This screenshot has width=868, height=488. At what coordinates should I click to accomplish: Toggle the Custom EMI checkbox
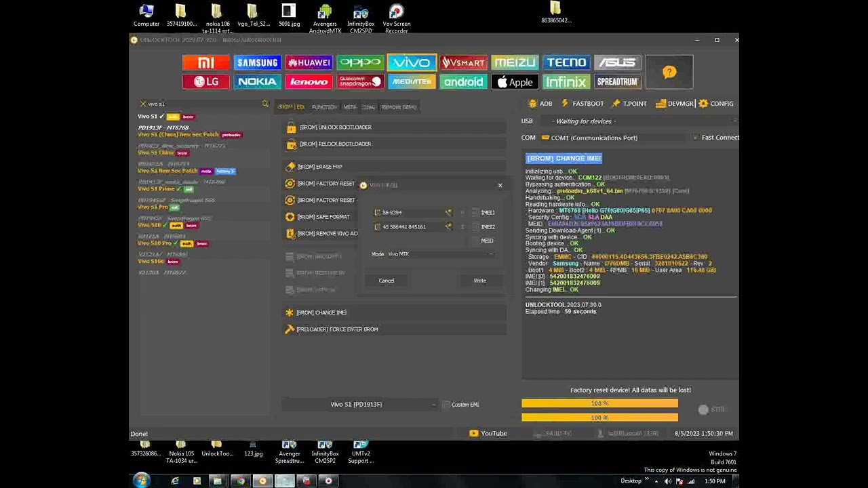(446, 405)
